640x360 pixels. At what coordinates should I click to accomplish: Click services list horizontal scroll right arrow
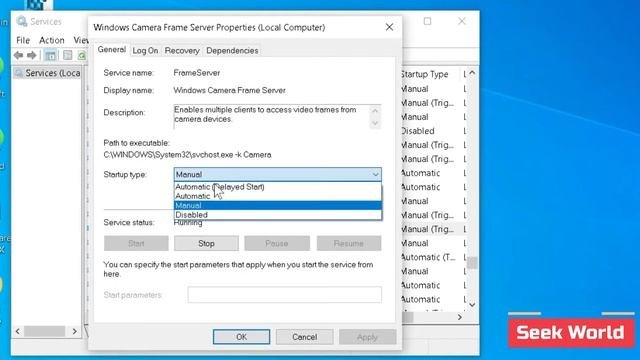(460, 317)
